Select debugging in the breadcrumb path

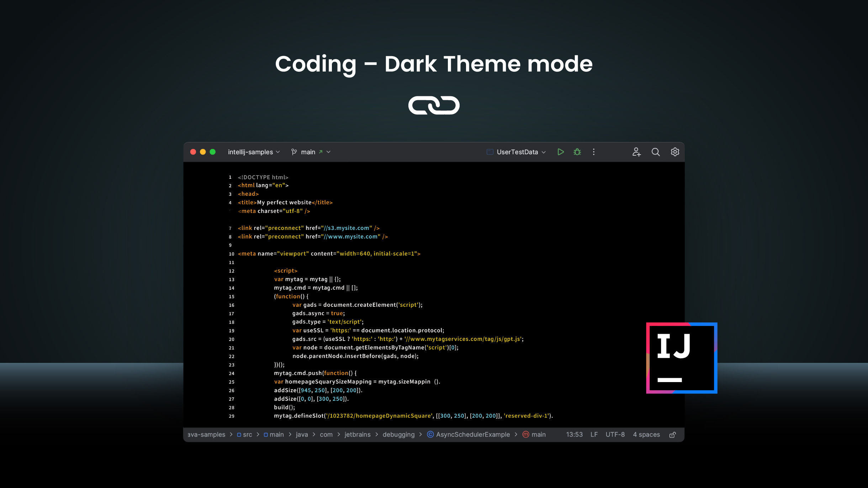(398, 434)
